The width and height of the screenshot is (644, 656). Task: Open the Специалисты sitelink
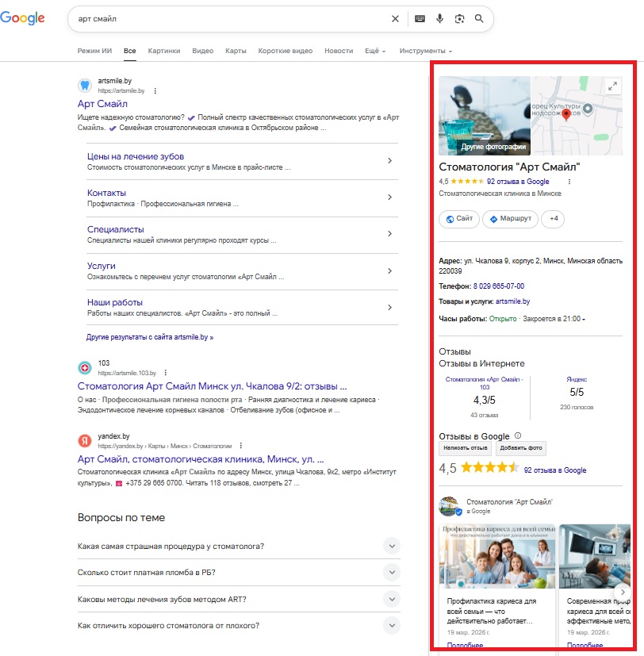point(116,229)
